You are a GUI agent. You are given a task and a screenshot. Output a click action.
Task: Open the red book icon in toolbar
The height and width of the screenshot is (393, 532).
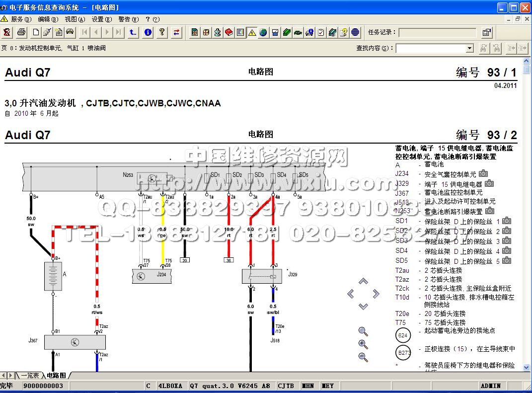click(x=229, y=33)
